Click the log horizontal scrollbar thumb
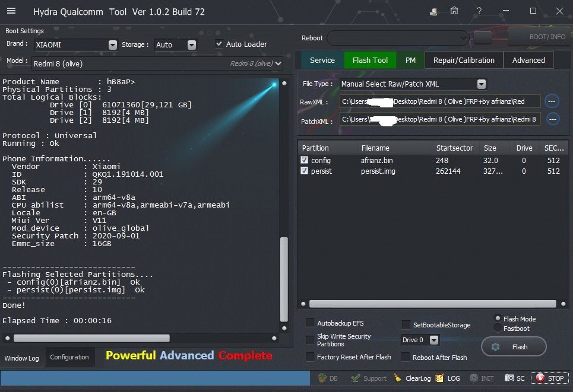This screenshot has height=392, width=573. [x=91, y=339]
